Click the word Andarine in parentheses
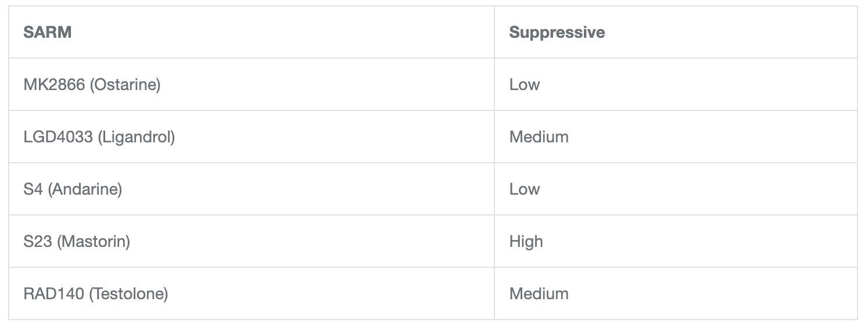 pos(85,189)
